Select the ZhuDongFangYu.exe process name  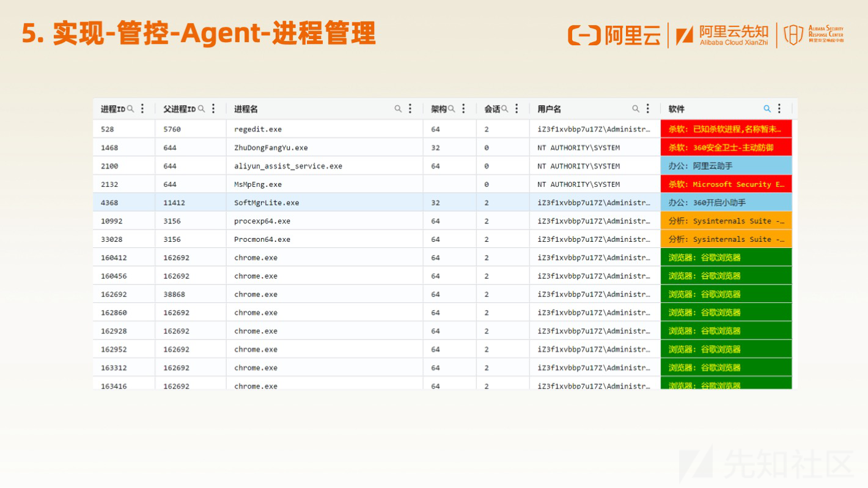(271, 148)
